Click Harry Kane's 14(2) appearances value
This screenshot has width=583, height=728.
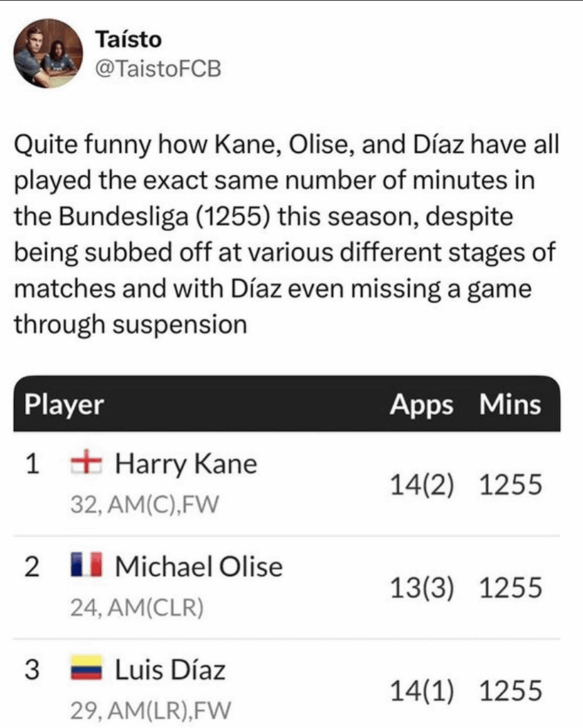pyautogui.click(x=422, y=486)
